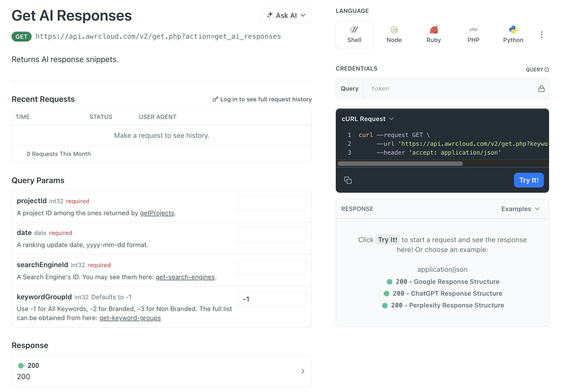Copy the cURL request code
This screenshot has height=392, width=565.
coord(348,180)
